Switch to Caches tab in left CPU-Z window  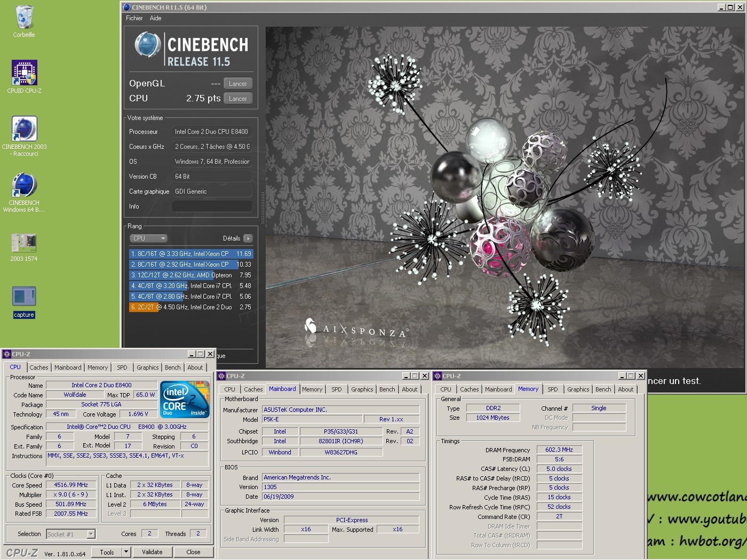[38, 367]
